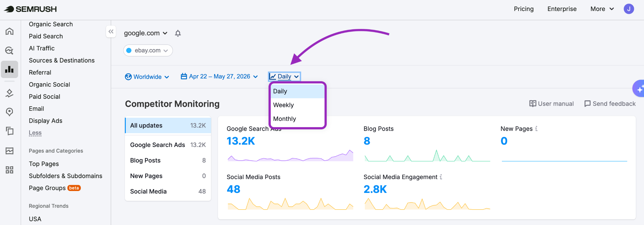Viewport: 644px width, 225px height.
Task: Select Daily in the granularity menu
Action: point(297,91)
